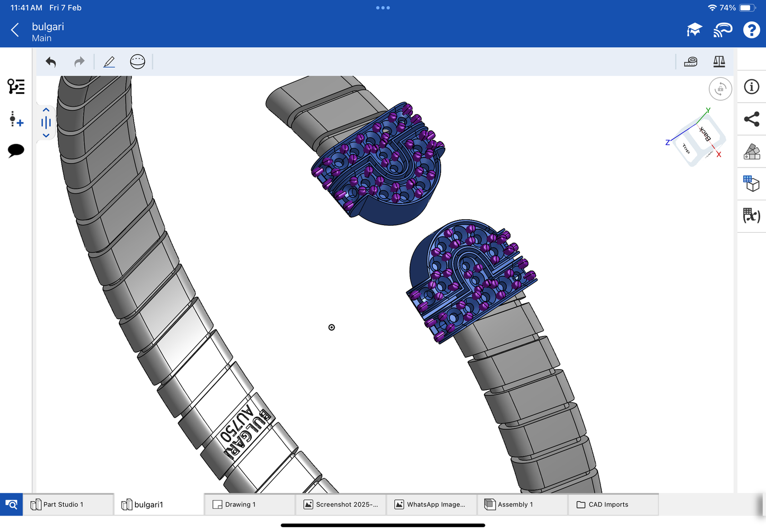Toggle the view rotation lock button
The height and width of the screenshot is (532, 766).
click(720, 89)
